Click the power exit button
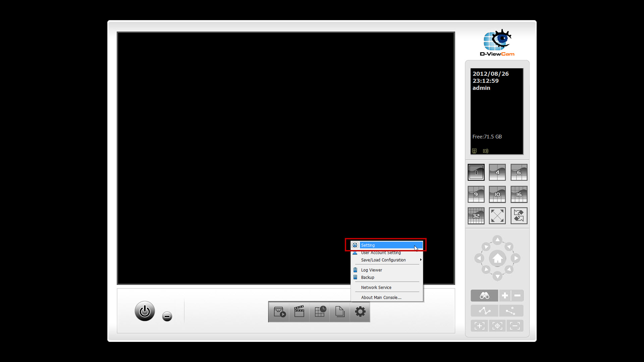This screenshot has height=362, width=644. click(145, 311)
